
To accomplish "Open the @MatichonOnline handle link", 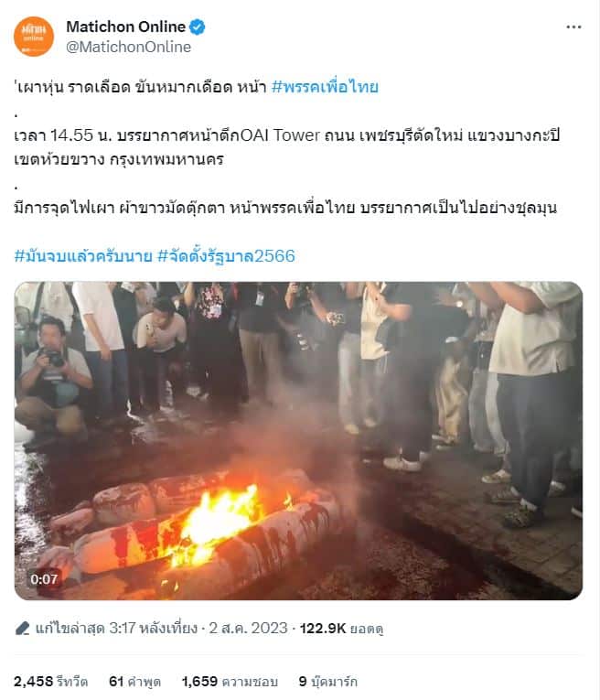I will click(x=128, y=47).
